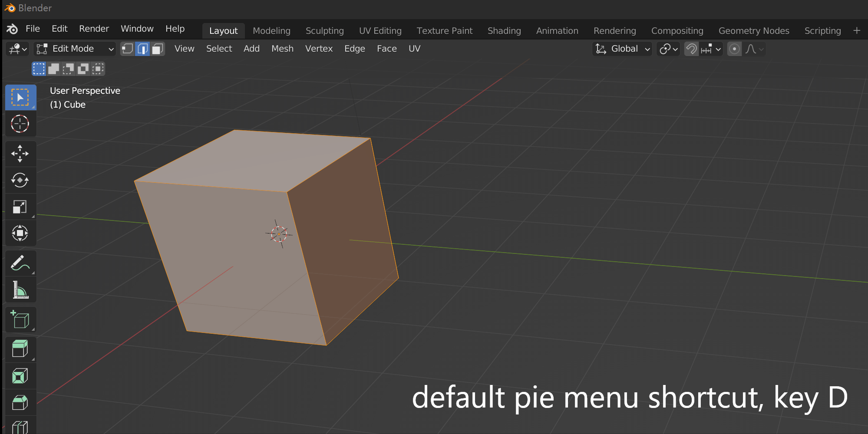Open the Add menu

pos(251,49)
